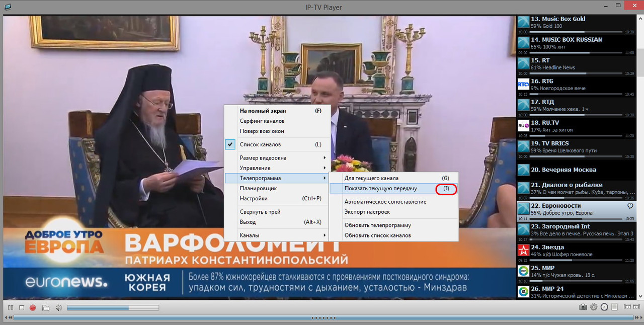Select channel 14. MUSIC BOX RUSSIAN
The height and width of the screenshot is (325, 644).
click(x=577, y=45)
